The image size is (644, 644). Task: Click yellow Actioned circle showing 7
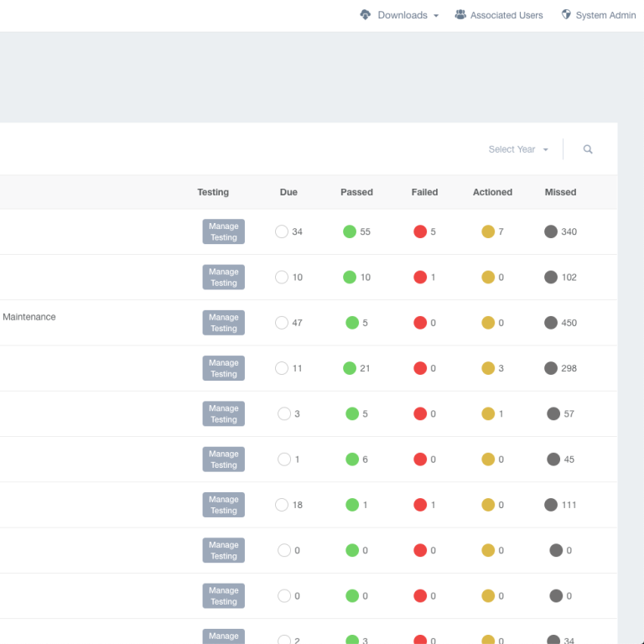(488, 231)
